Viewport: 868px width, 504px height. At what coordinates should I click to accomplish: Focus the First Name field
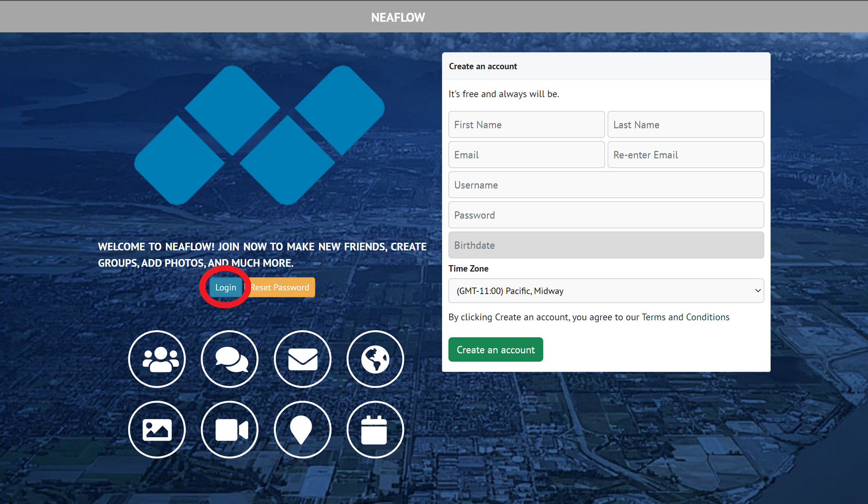526,125
